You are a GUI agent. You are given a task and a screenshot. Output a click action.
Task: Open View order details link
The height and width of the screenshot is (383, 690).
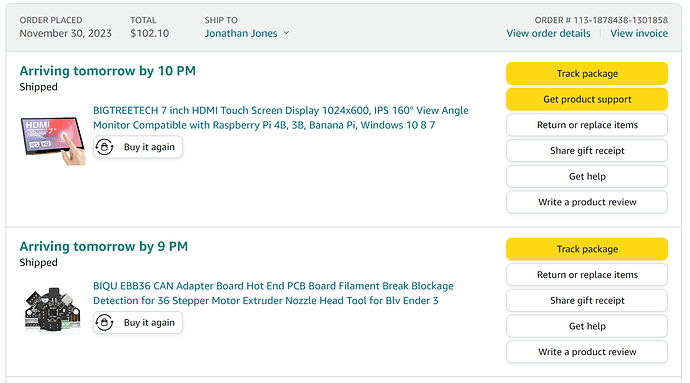click(x=548, y=33)
